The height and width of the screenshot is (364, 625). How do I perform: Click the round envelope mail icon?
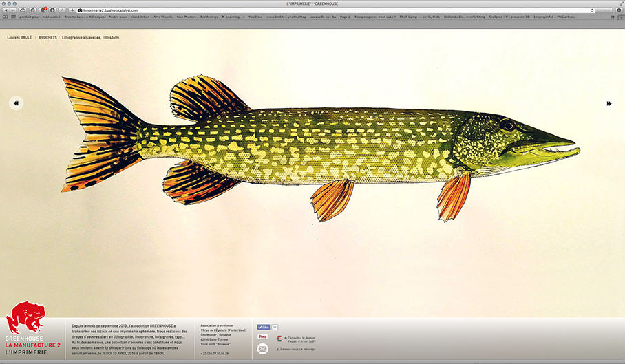[262, 349]
